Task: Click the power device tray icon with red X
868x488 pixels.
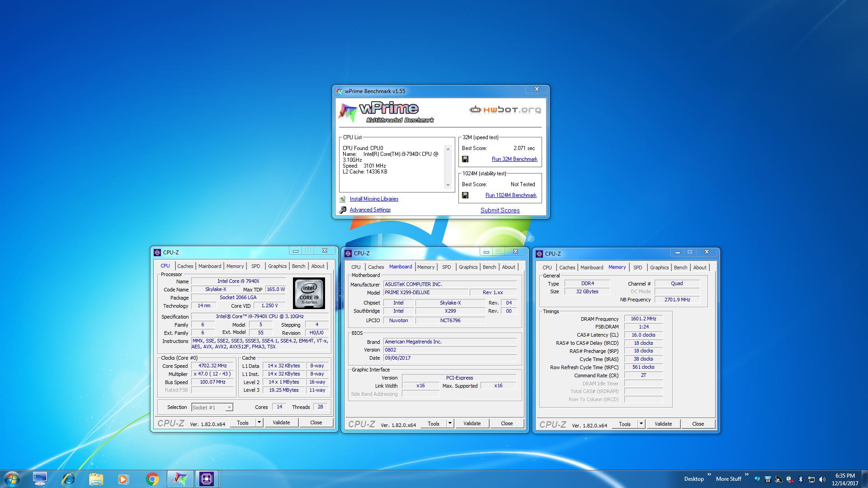Action: [790, 479]
